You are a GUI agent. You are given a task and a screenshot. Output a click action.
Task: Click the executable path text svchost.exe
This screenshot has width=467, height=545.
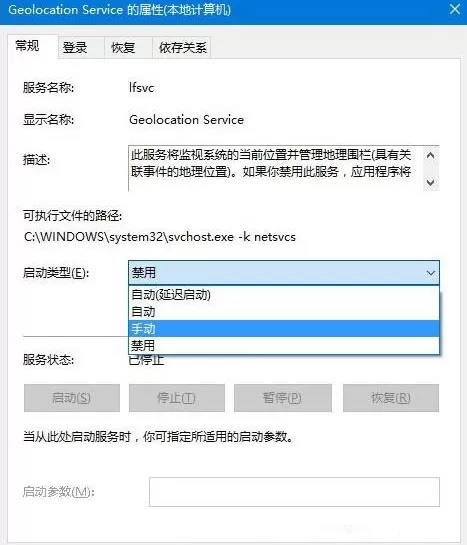(x=201, y=237)
